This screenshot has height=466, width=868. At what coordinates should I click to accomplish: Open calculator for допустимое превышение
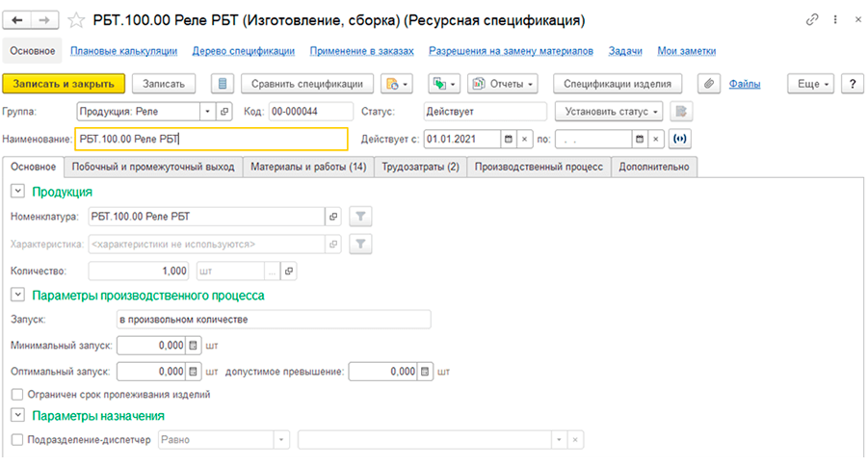pos(425,372)
